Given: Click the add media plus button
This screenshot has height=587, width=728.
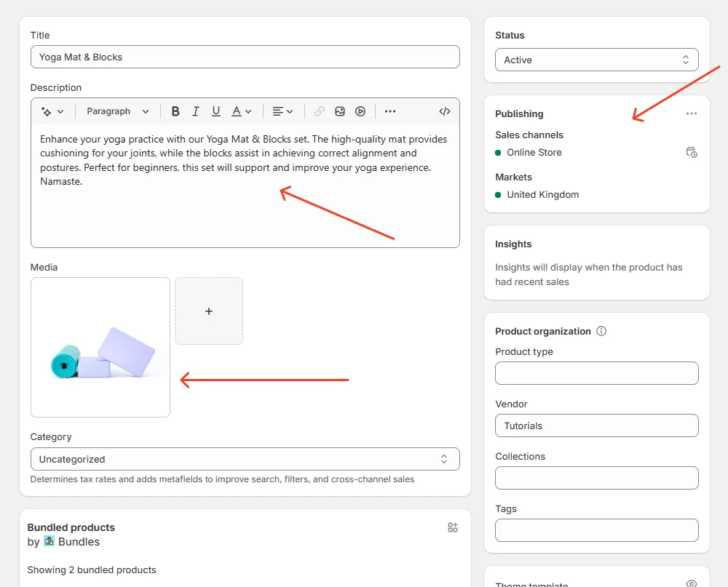Looking at the screenshot, I should click(209, 311).
